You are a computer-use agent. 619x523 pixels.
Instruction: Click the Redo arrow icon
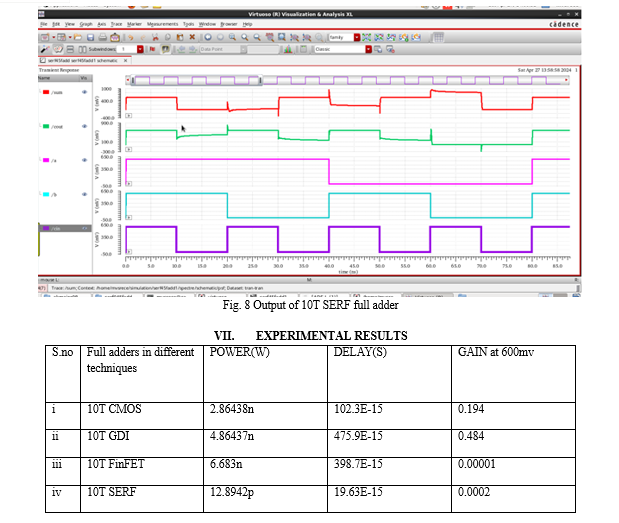[x=143, y=37]
